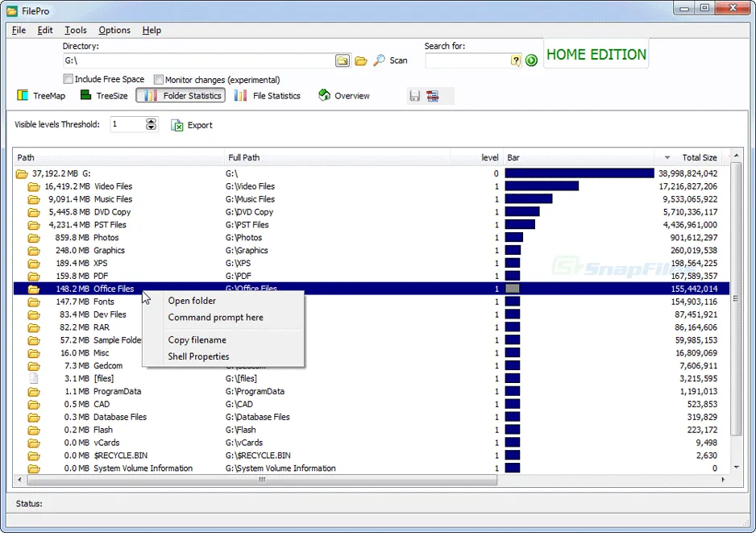Click the size bar for G: root
Image resolution: width=756 pixels, height=533 pixels.
(579, 173)
